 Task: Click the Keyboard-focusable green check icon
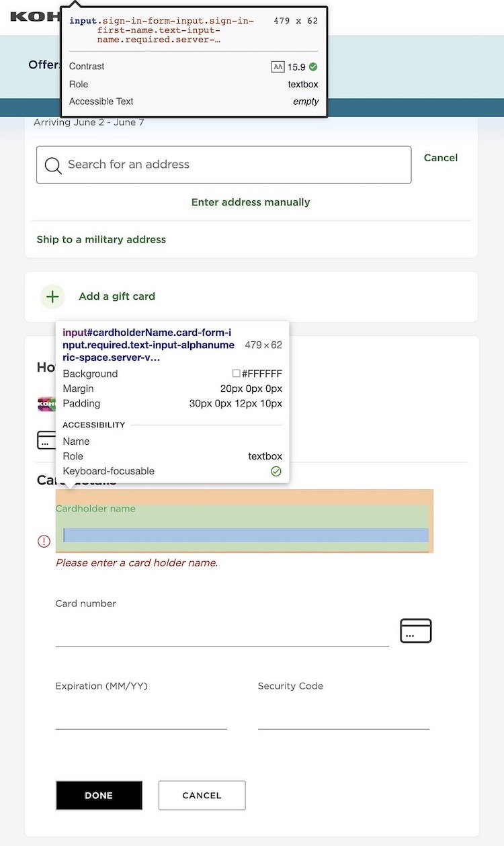coord(276,472)
